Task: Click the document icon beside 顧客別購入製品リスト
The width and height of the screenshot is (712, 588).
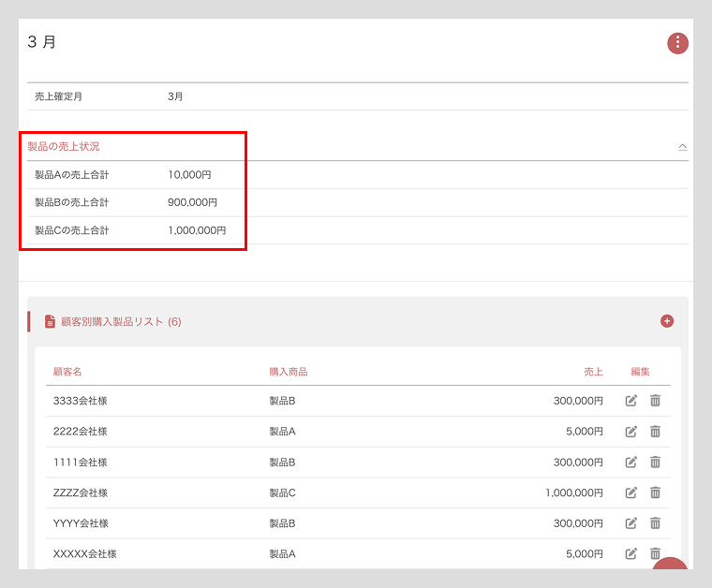Action: 50,321
